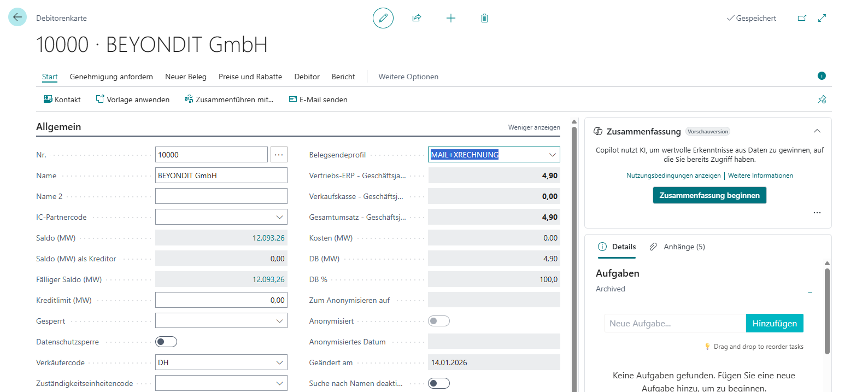Image resolution: width=868 pixels, height=392 pixels.
Task: Open the info icon in the ribbon
Action: click(x=822, y=76)
